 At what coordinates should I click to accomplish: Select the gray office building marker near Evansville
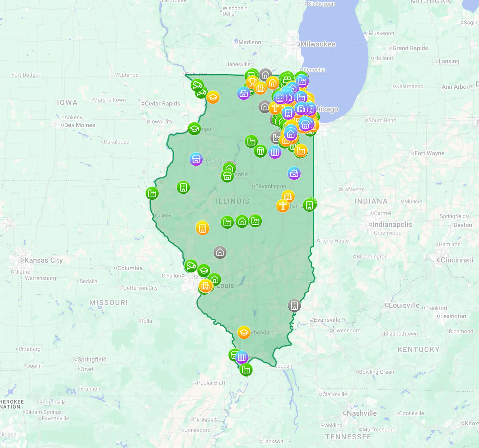(x=294, y=306)
